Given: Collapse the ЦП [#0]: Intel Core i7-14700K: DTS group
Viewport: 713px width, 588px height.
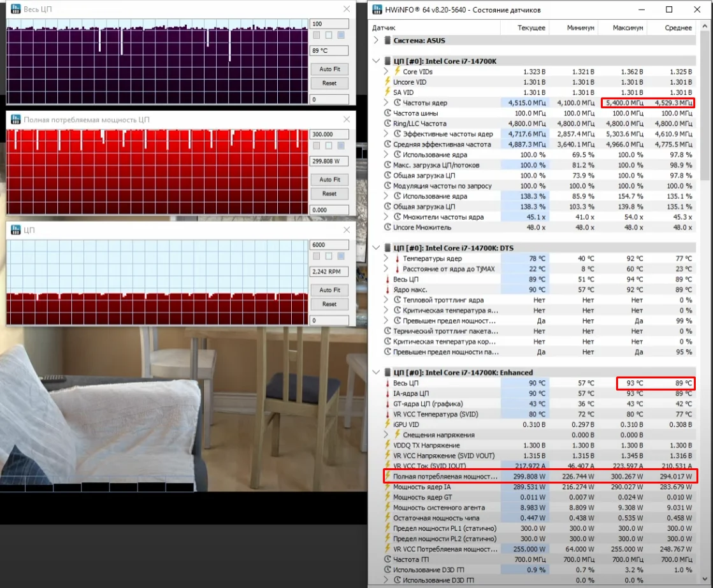Looking at the screenshot, I should point(376,248).
